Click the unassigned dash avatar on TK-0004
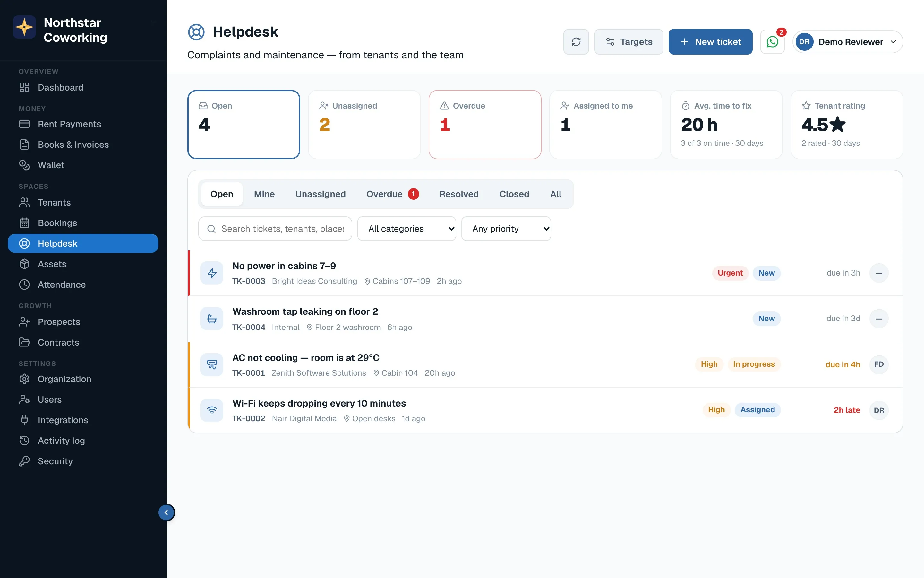 pos(878,319)
